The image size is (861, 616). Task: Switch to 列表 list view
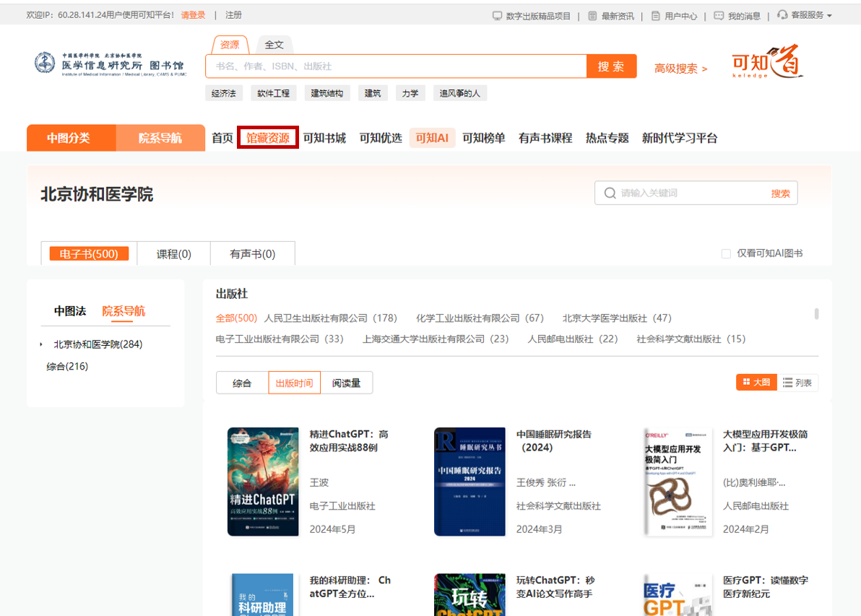[797, 383]
